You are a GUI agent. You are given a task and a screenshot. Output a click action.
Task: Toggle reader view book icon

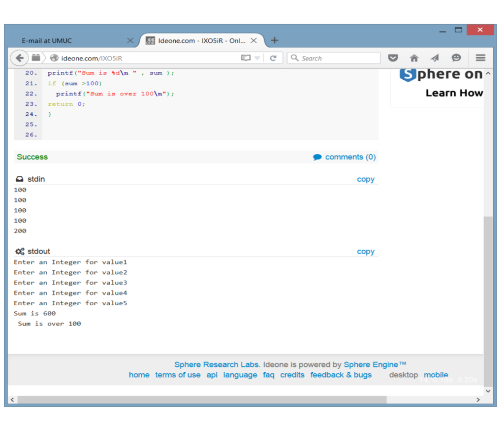point(246,58)
